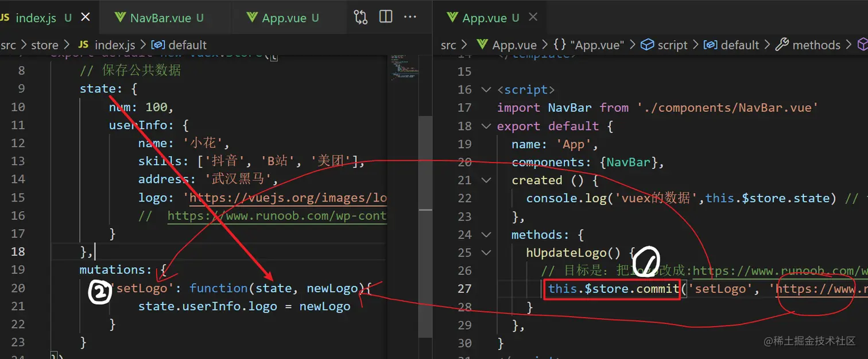Image resolution: width=868 pixels, height=359 pixels.
Task: Split the editor right
Action: coord(386,17)
